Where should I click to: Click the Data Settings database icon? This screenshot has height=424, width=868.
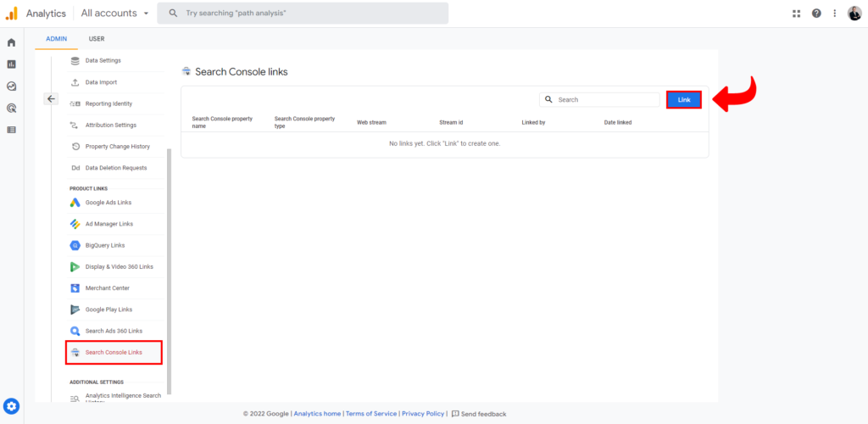point(75,61)
